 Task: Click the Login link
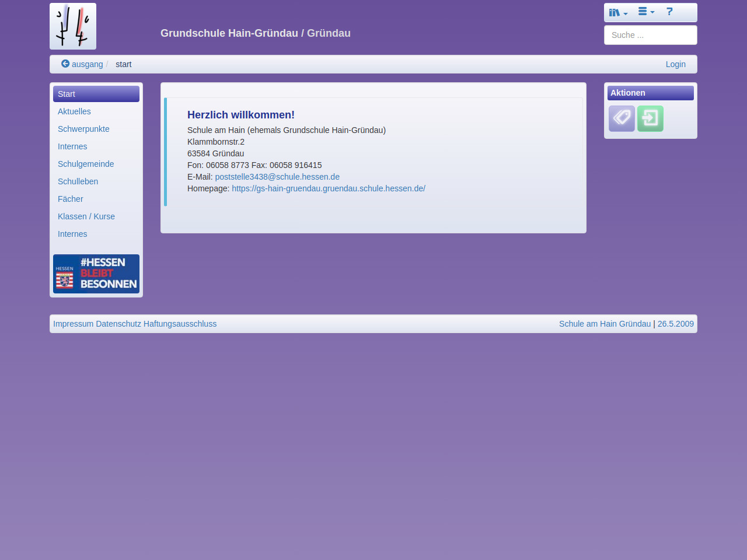tap(675, 64)
